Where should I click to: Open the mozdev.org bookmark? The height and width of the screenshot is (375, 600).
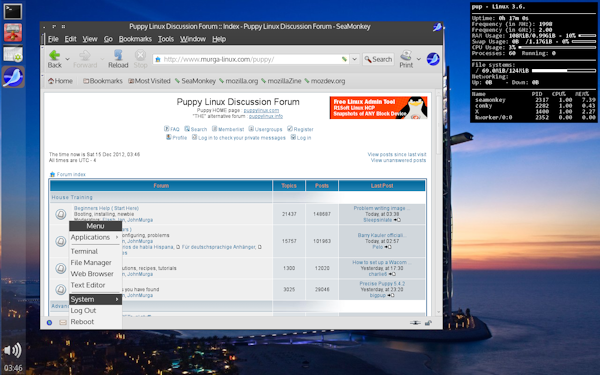[x=325, y=81]
